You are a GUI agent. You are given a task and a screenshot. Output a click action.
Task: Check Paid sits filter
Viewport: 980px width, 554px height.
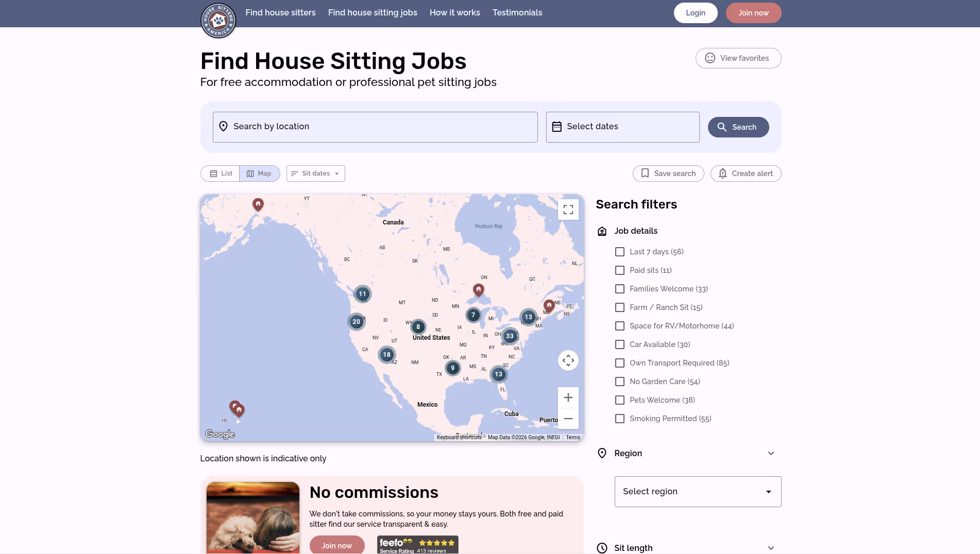620,270
